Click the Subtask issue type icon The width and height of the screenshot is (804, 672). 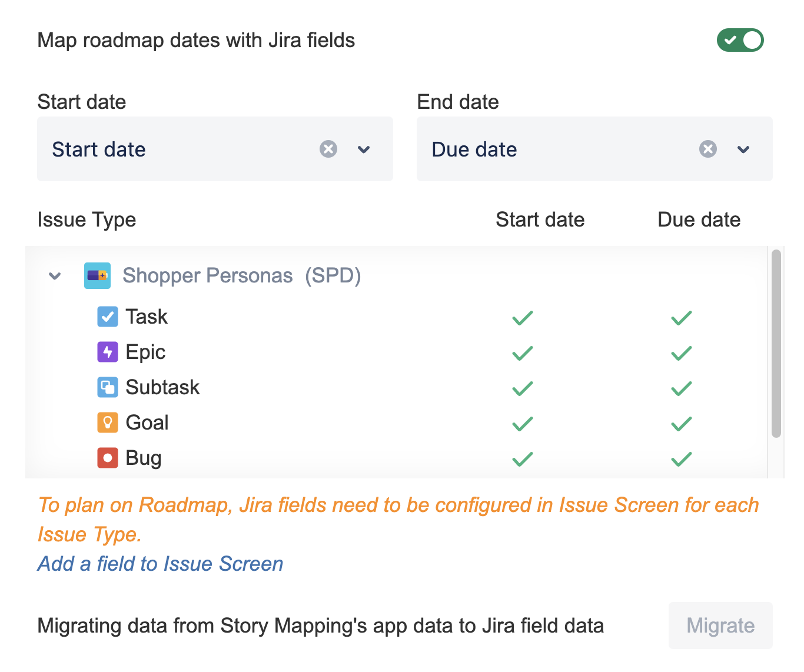point(107,387)
